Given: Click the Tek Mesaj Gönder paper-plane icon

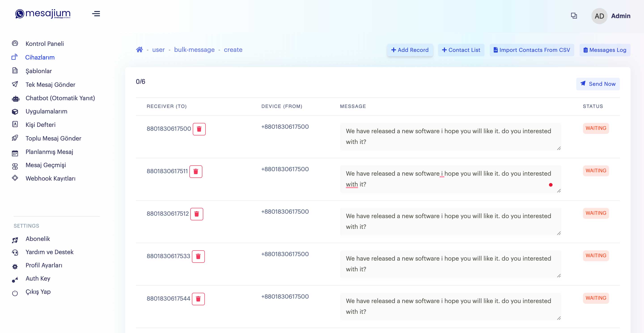Looking at the screenshot, I should pyautogui.click(x=15, y=84).
